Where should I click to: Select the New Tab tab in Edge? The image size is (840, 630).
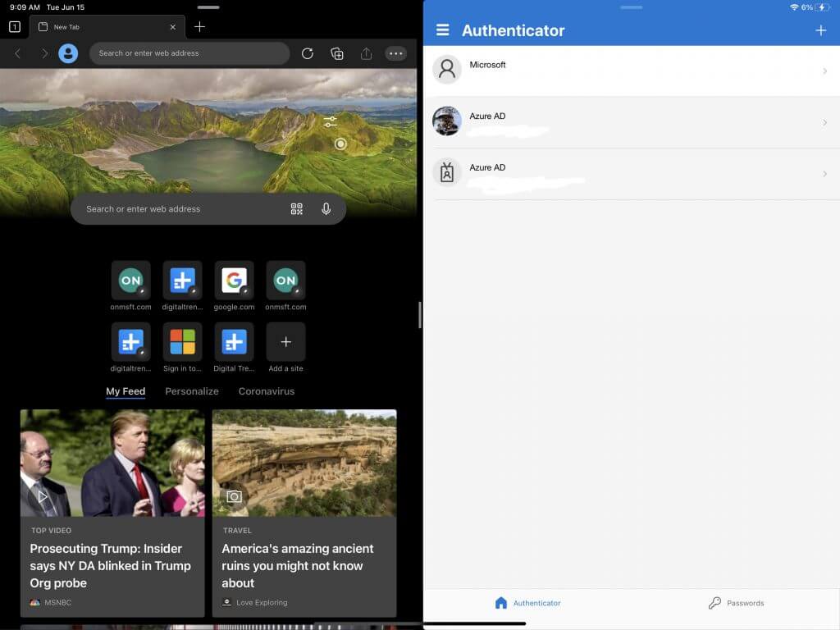(x=107, y=27)
